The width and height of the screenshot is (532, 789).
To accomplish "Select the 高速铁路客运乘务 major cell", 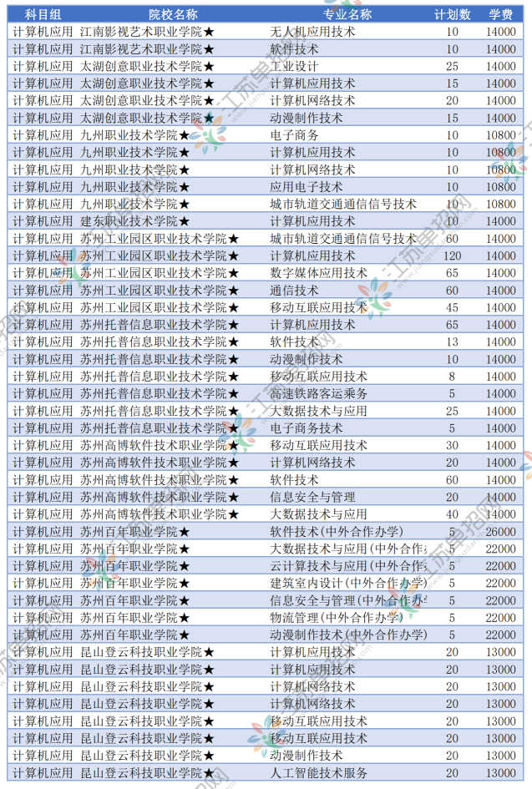I will [318, 393].
